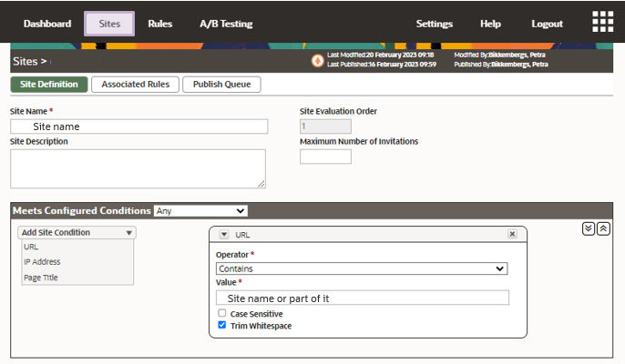
Task: Open the Meets Configured Conditions Any dropdown
Action: pos(200,211)
